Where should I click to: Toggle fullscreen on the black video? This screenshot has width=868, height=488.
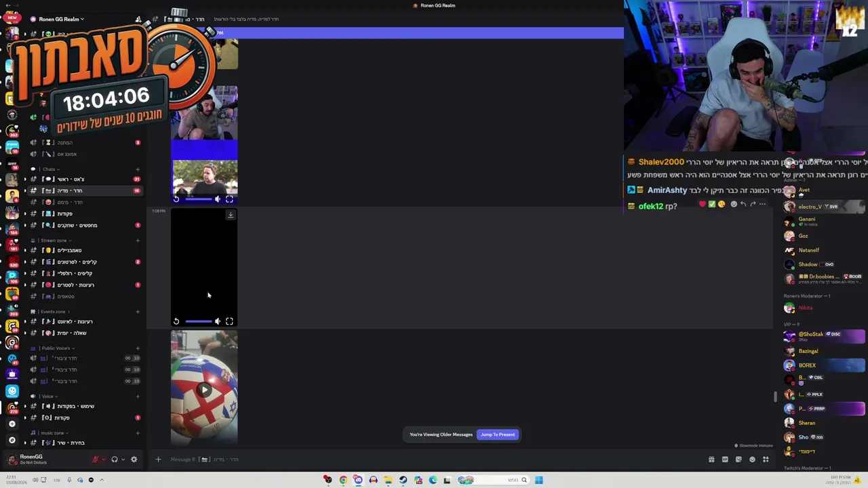pos(229,321)
